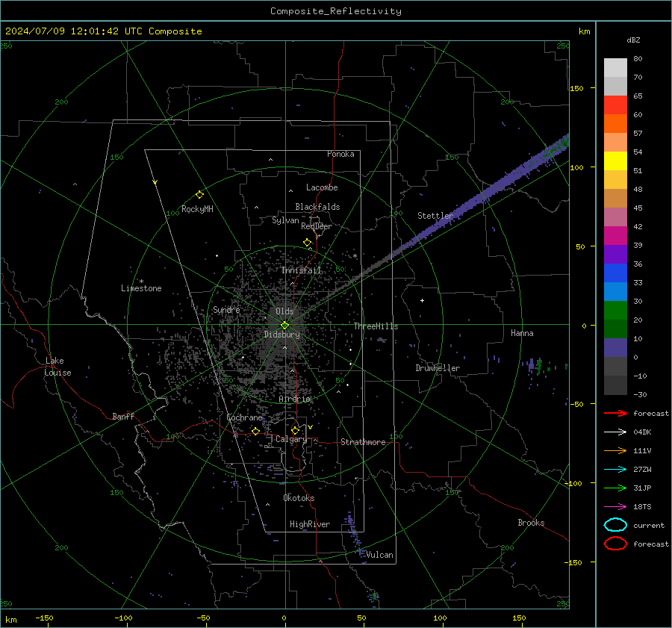Click the white 04DK arrow in the legend

pyautogui.click(x=615, y=432)
